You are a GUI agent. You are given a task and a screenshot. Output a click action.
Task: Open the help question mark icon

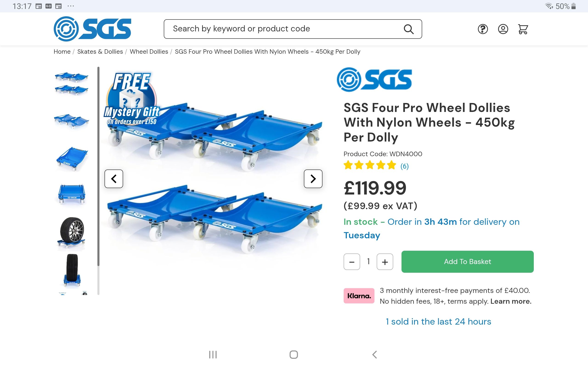point(483,29)
